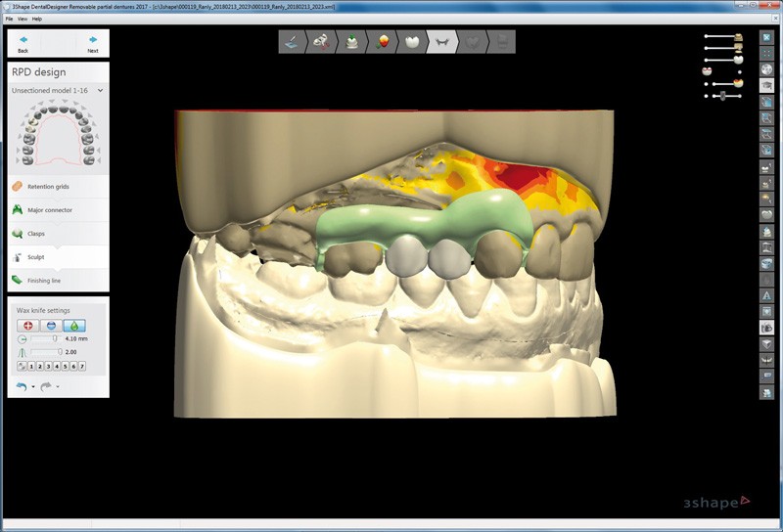The width and height of the screenshot is (783, 532).
Task: Select the Sculpt step
Action: pos(59,257)
